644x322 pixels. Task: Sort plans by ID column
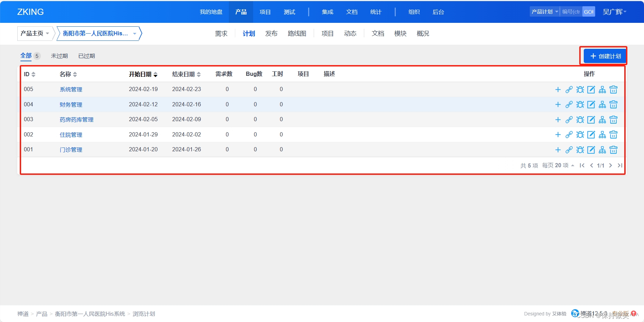click(x=29, y=74)
